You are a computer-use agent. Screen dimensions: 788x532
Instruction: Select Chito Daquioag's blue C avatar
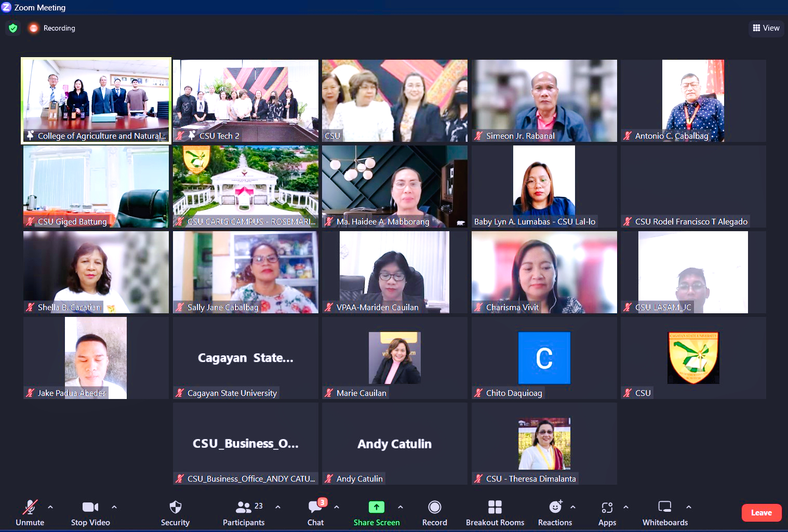544,358
